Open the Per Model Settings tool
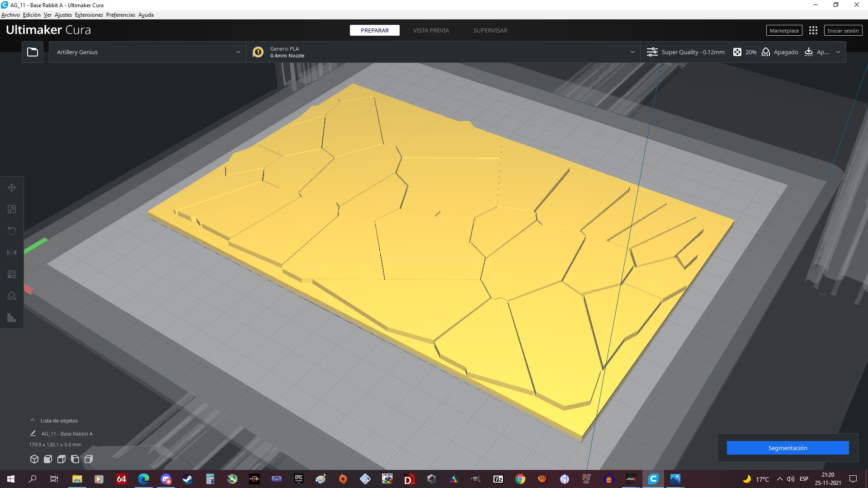Screen dimensions: 868x488 (x=12, y=274)
